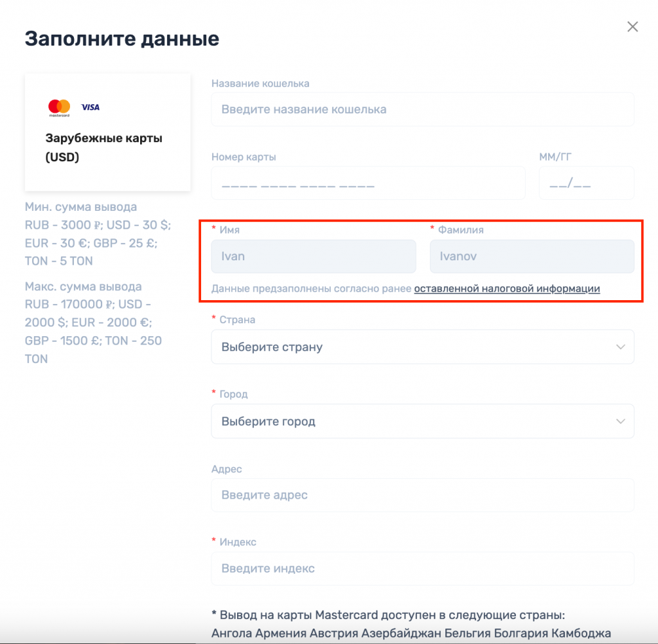Open the оставленной налоговой информации link
Screen dimensions: 658x644
[507, 289]
